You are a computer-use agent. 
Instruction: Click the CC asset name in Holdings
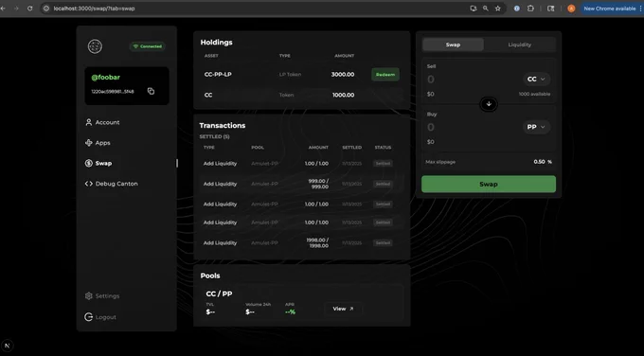coord(208,95)
